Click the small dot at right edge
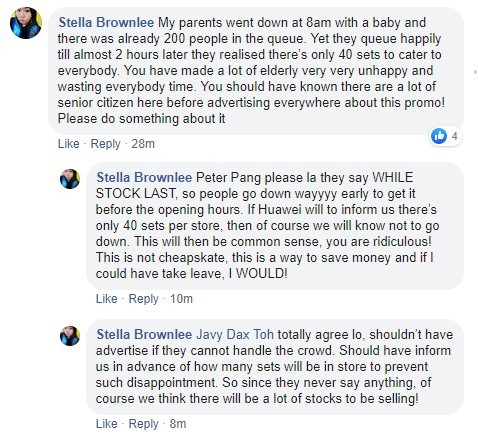Image resolution: width=478 pixels, height=439 pixels. (475, 72)
